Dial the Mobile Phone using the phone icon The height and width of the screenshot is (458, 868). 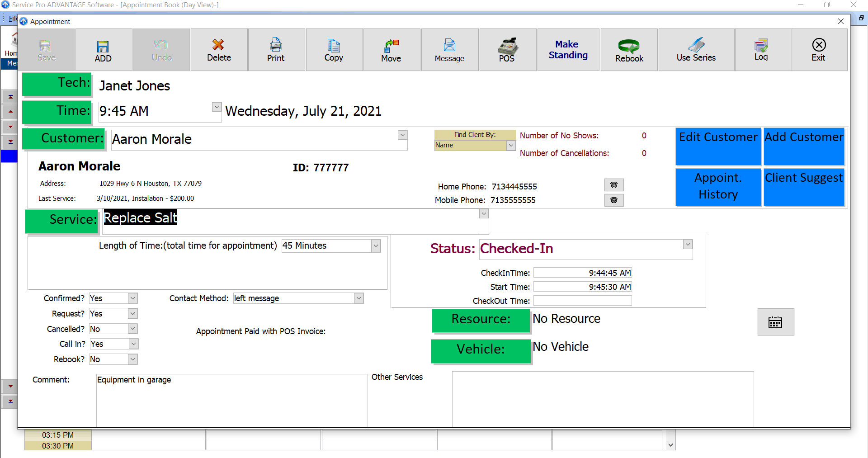coord(614,200)
